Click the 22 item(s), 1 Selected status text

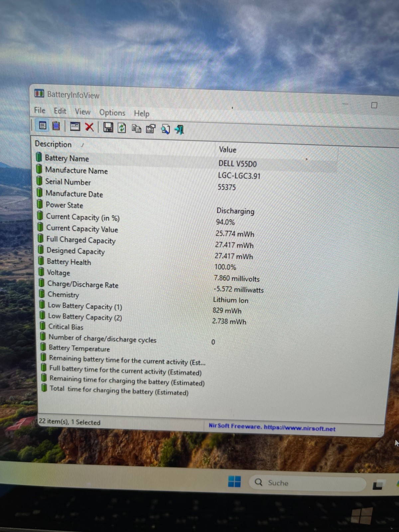69,422
